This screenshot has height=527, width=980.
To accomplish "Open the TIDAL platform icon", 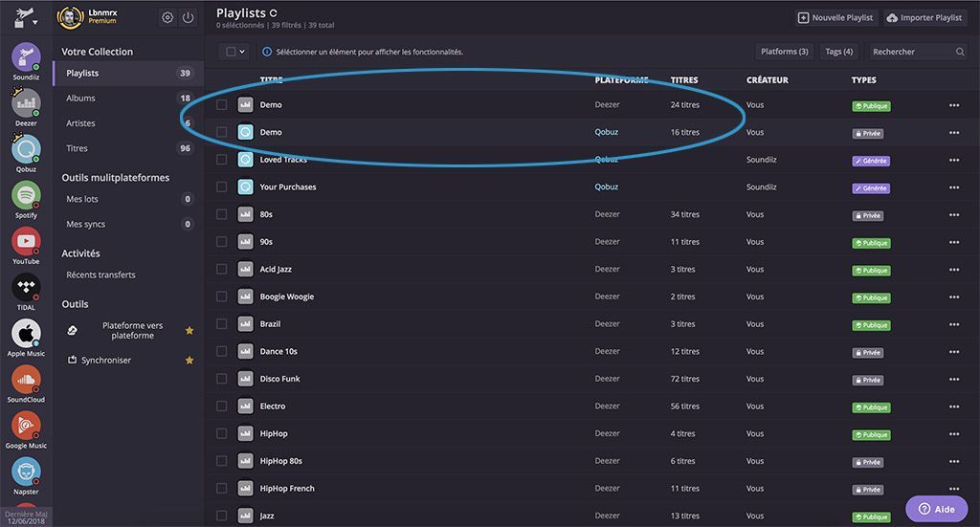I will point(26,288).
